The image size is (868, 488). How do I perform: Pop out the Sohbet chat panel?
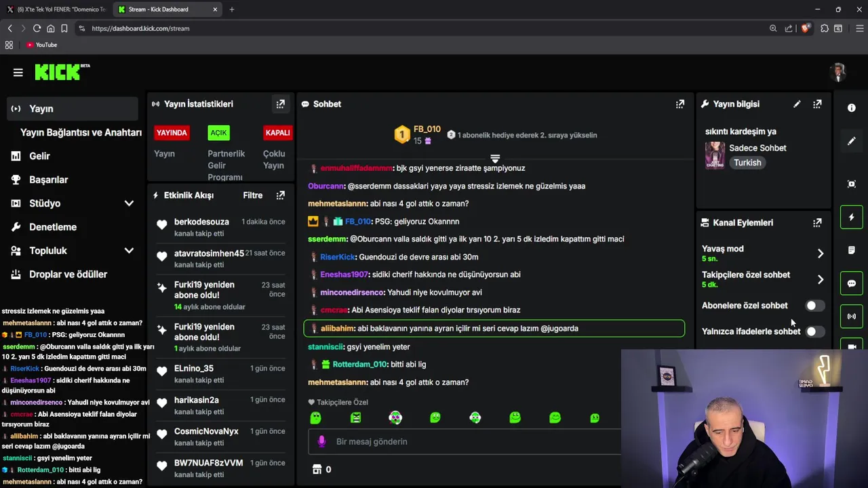click(679, 104)
